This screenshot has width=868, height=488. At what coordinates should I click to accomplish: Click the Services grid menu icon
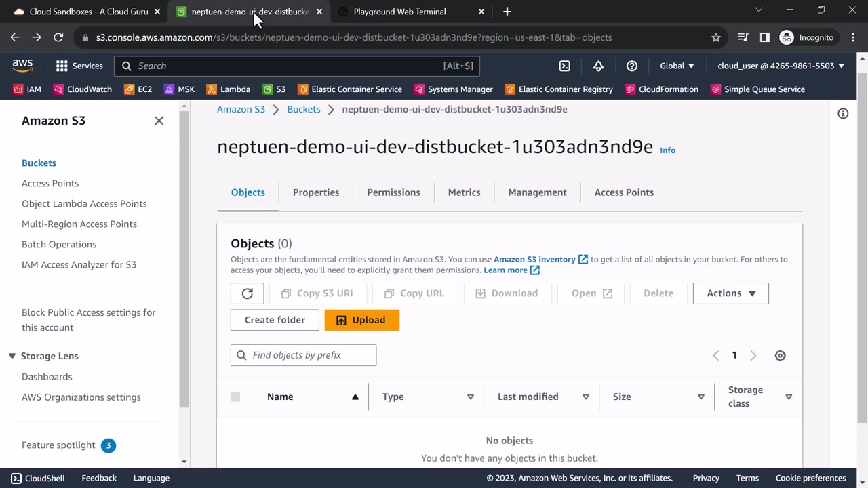62,66
